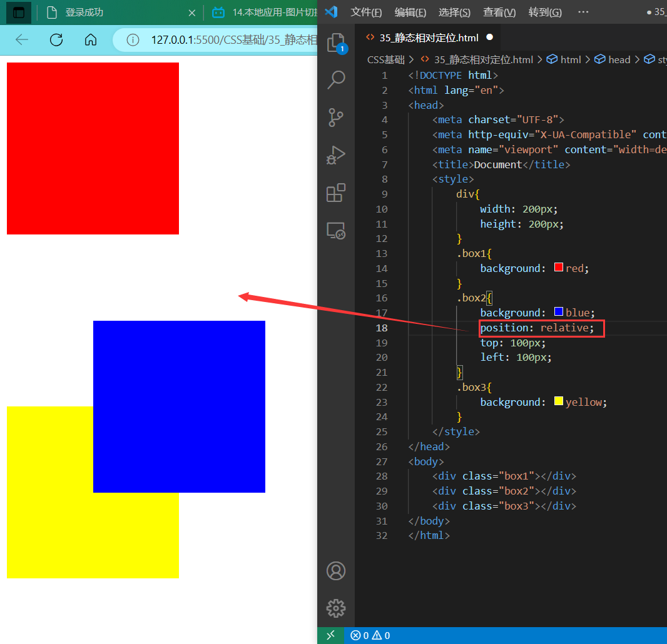Click the VS Code logo icon
Viewport: 667px width, 644px height.
click(332, 12)
